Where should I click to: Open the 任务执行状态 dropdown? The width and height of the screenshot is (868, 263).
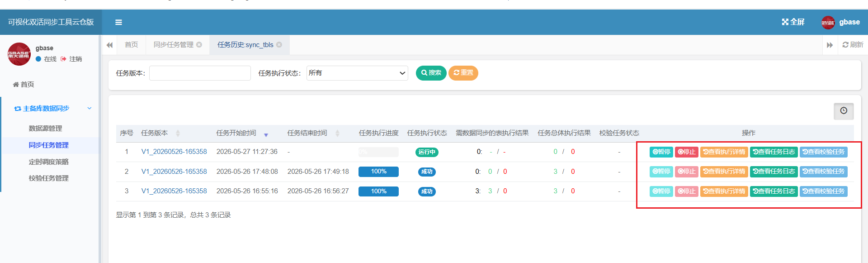click(357, 73)
